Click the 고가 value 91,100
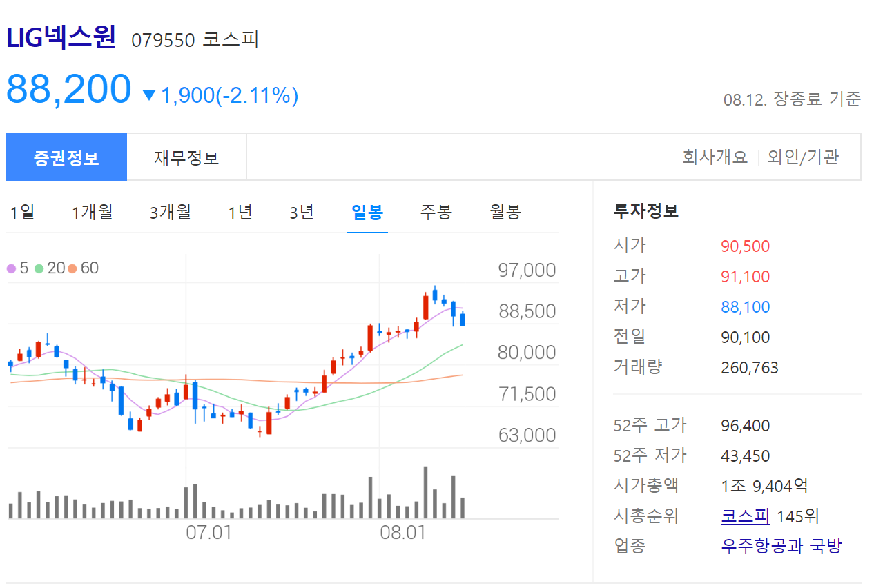This screenshot has width=874, height=588. 745,277
